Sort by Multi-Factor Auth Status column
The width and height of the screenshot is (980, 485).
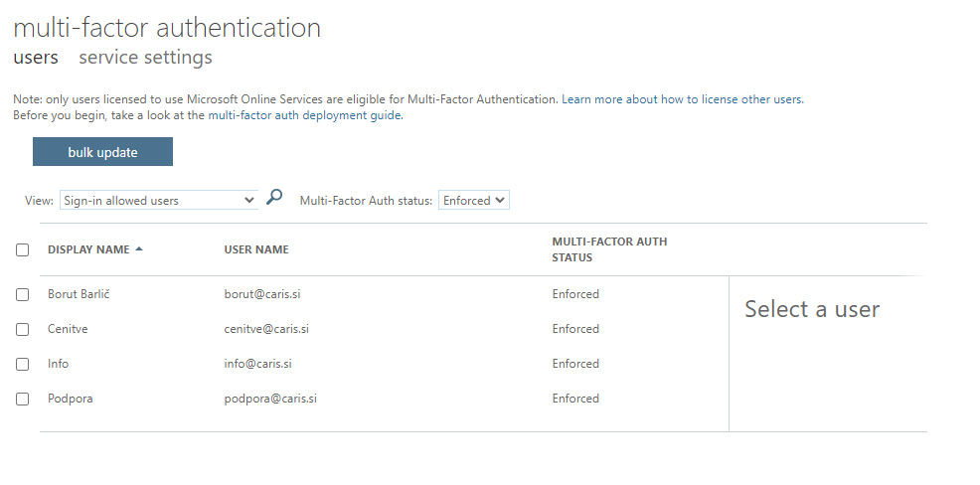tap(609, 249)
